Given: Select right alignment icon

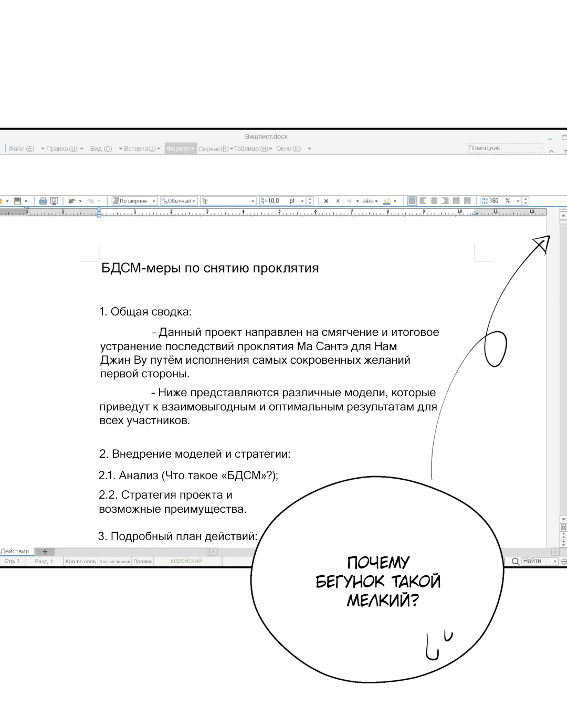Looking at the screenshot, I should coord(445,201).
